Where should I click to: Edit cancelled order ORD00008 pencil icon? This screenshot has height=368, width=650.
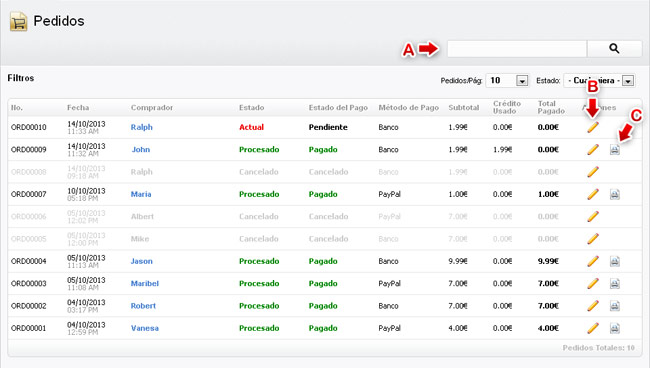tap(593, 172)
